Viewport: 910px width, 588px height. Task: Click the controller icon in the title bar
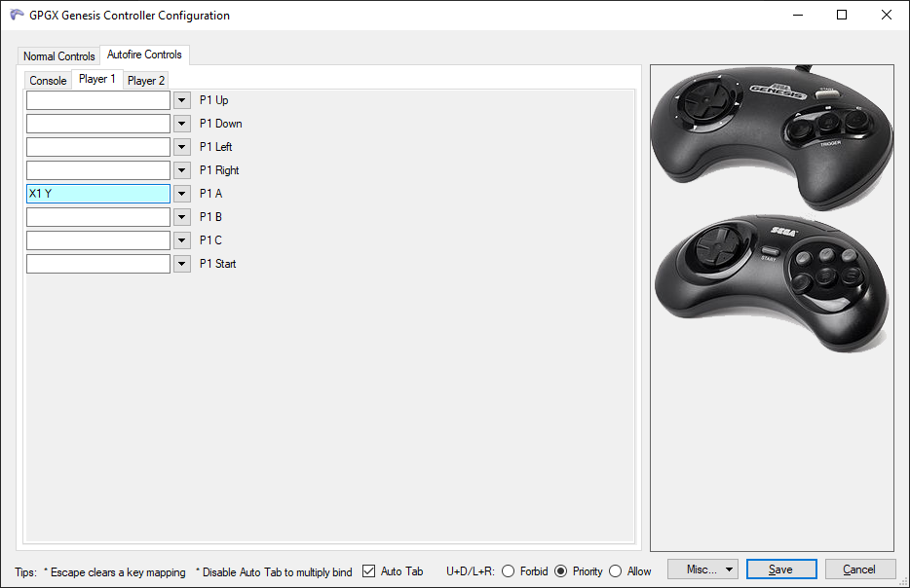pyautogui.click(x=17, y=15)
